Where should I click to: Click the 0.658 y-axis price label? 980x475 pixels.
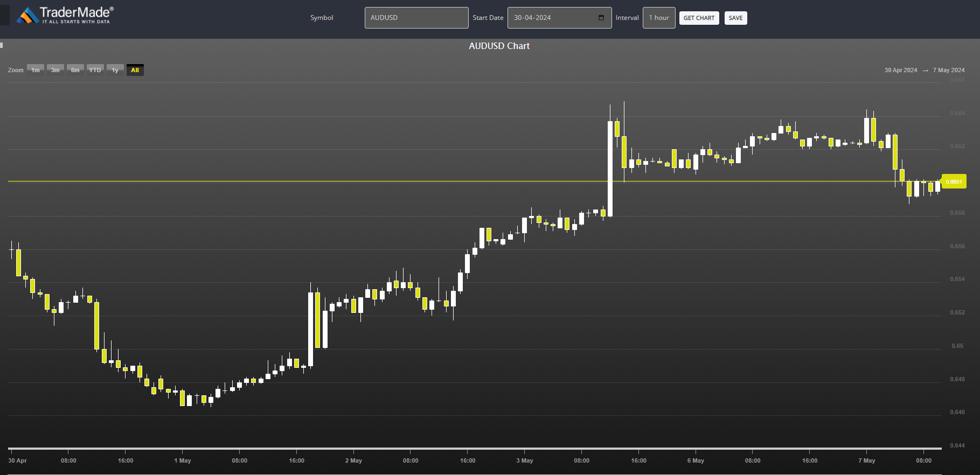957,213
